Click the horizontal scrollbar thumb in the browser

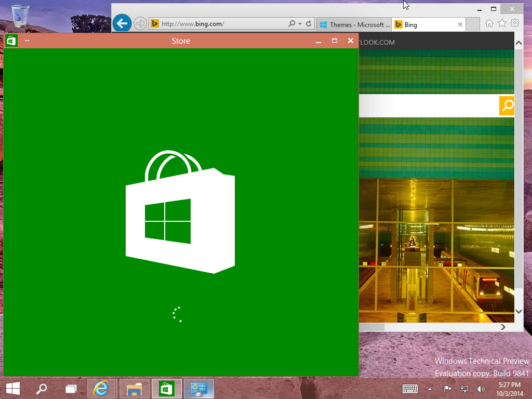tap(371, 327)
